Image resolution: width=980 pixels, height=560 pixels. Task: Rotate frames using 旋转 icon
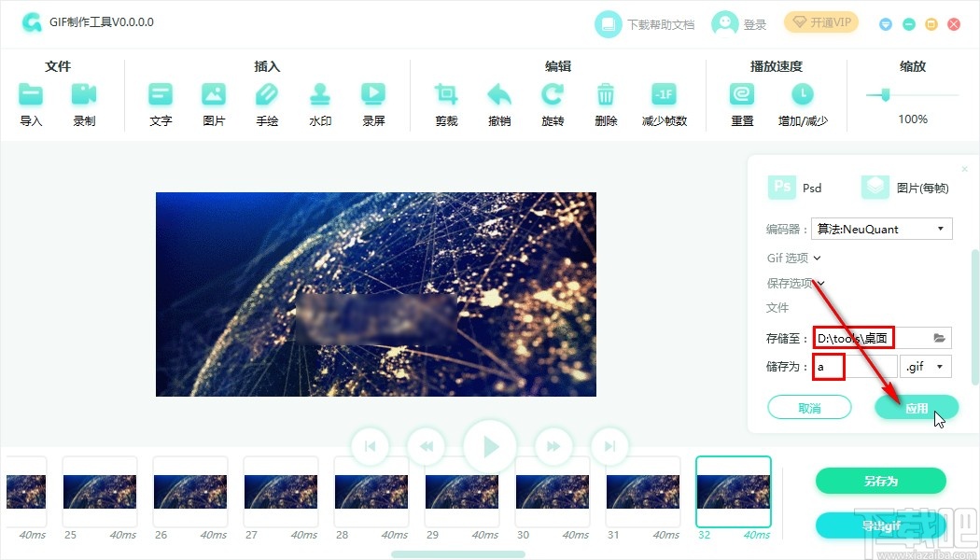(x=553, y=94)
